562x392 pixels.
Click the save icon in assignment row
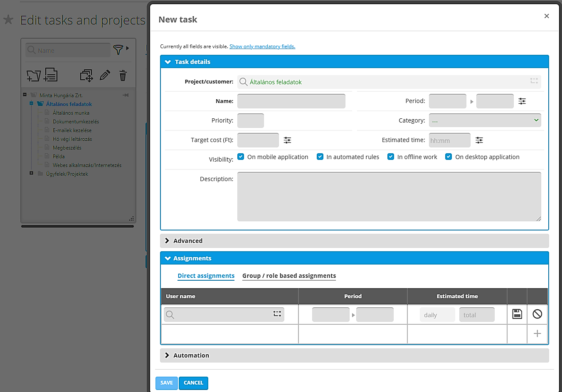(517, 314)
